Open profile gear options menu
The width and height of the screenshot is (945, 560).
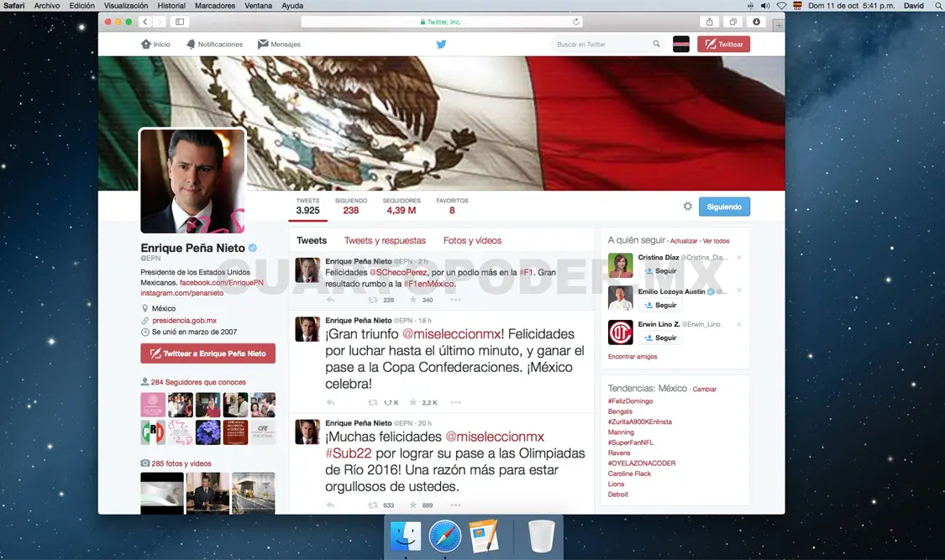[x=688, y=206]
